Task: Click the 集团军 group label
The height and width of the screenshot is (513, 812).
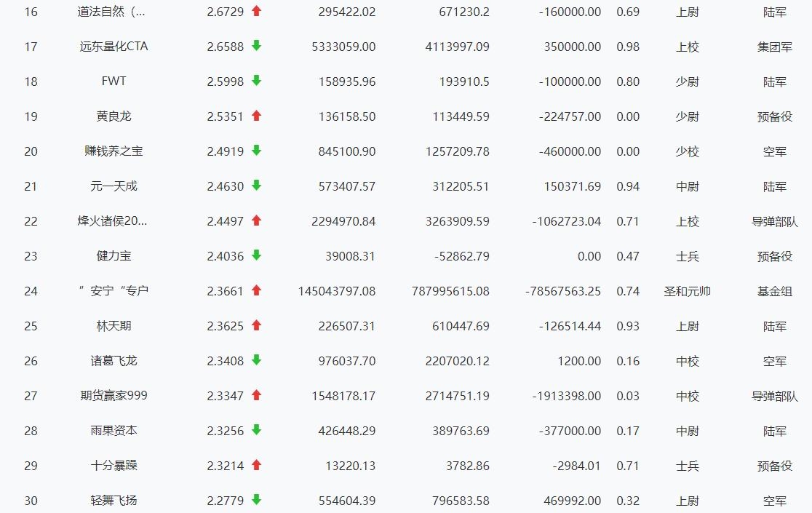Action: coord(774,47)
